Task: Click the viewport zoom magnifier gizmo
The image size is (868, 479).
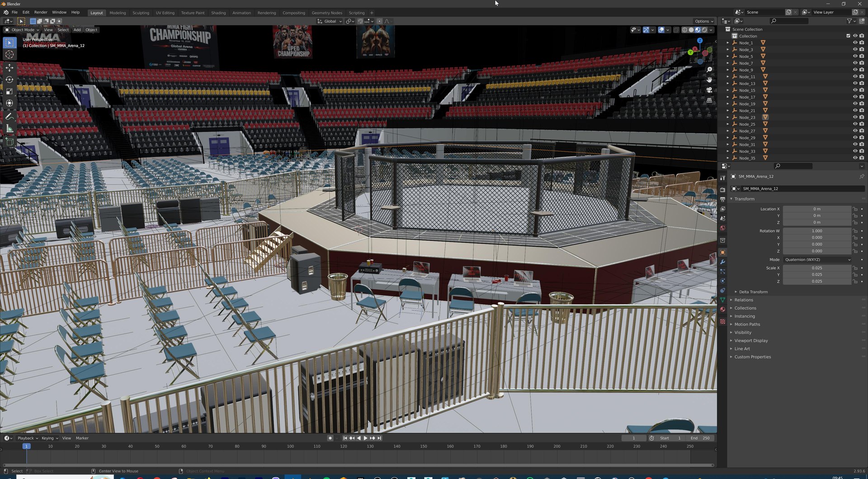Action: point(709,70)
